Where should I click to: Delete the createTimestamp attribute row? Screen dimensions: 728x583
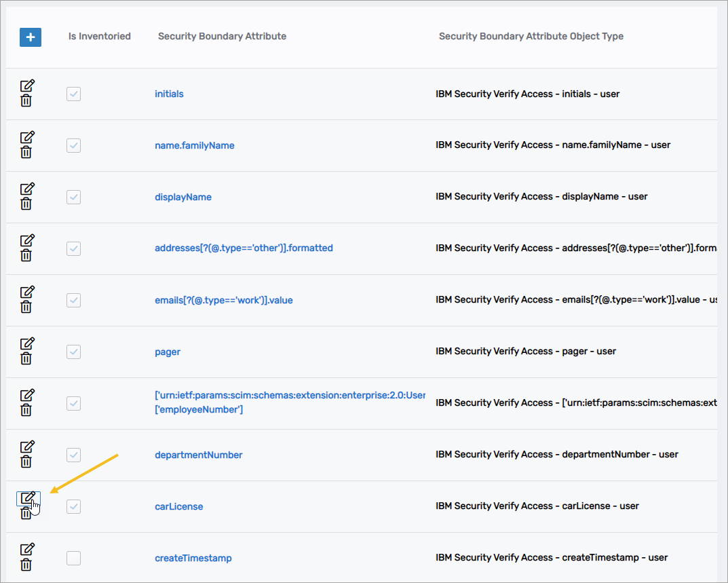26,565
